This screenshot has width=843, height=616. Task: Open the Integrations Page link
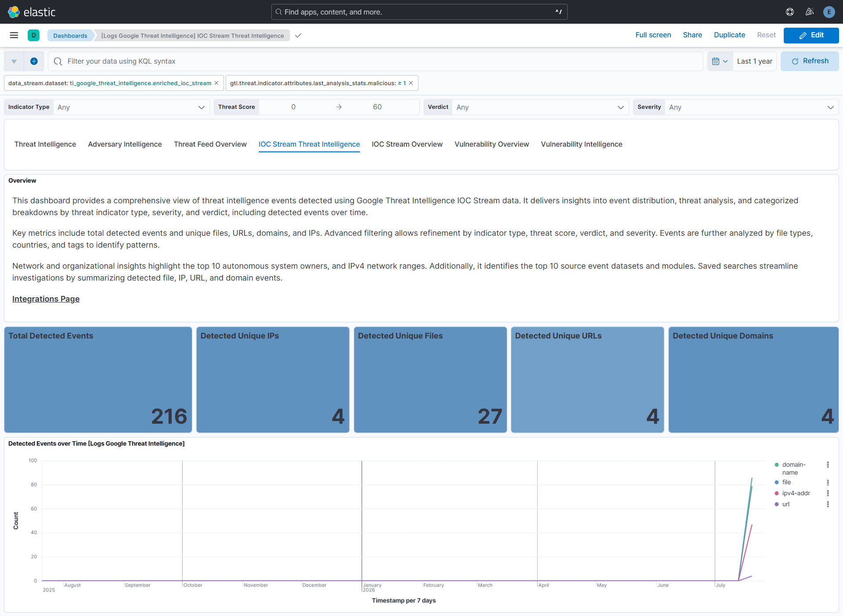pos(46,299)
